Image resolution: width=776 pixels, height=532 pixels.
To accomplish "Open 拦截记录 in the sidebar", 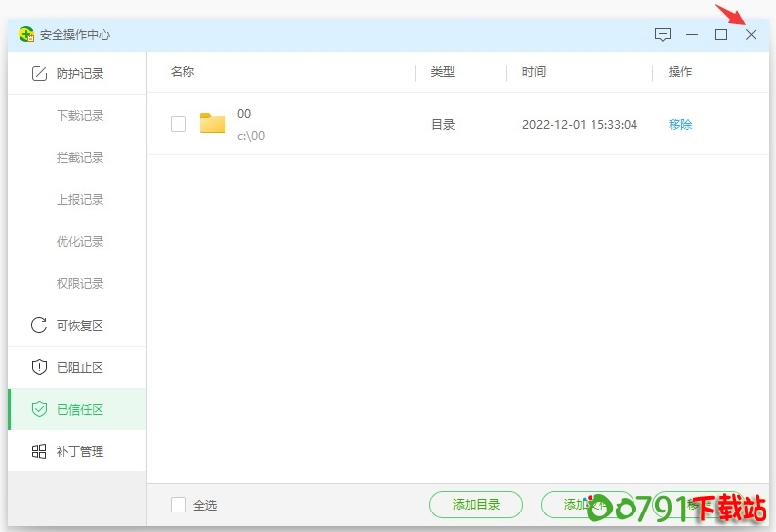I will [80, 157].
